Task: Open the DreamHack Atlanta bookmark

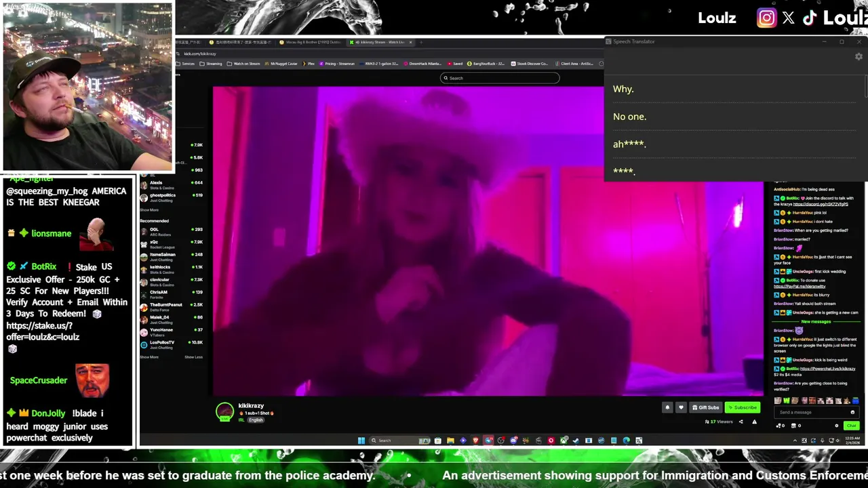Action: pos(423,64)
